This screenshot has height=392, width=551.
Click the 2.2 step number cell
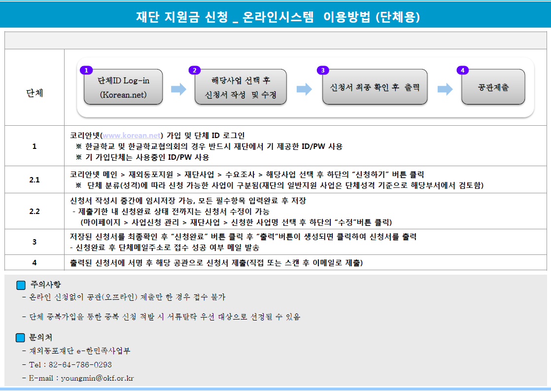pos(34,211)
